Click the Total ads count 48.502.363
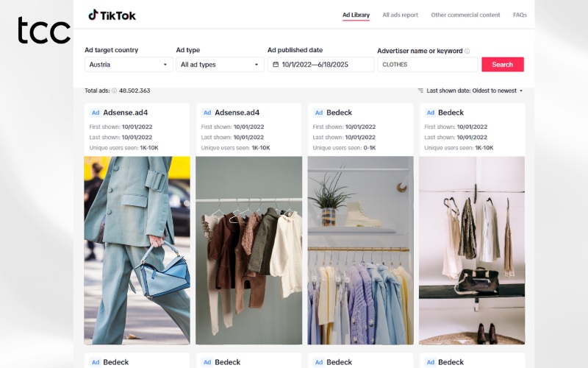Image resolution: width=588 pixels, height=368 pixels. pyautogui.click(x=135, y=91)
